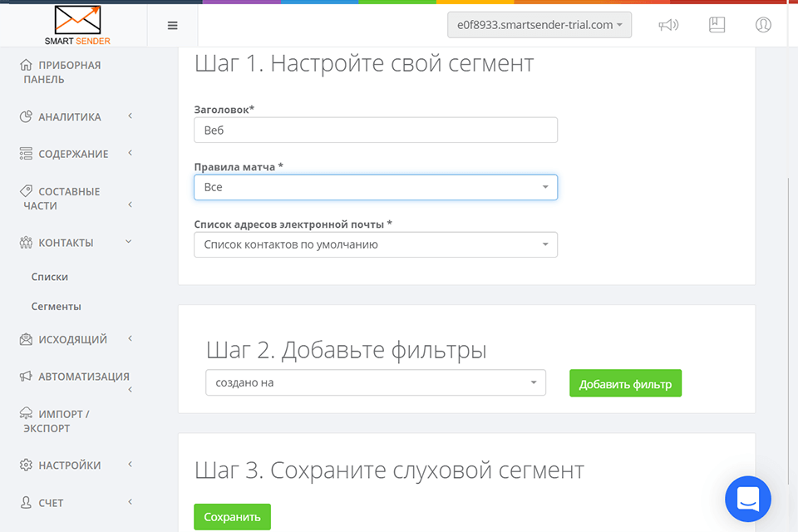Open the email list dropdown
Viewport: 798px width, 532px height.
tap(376, 245)
